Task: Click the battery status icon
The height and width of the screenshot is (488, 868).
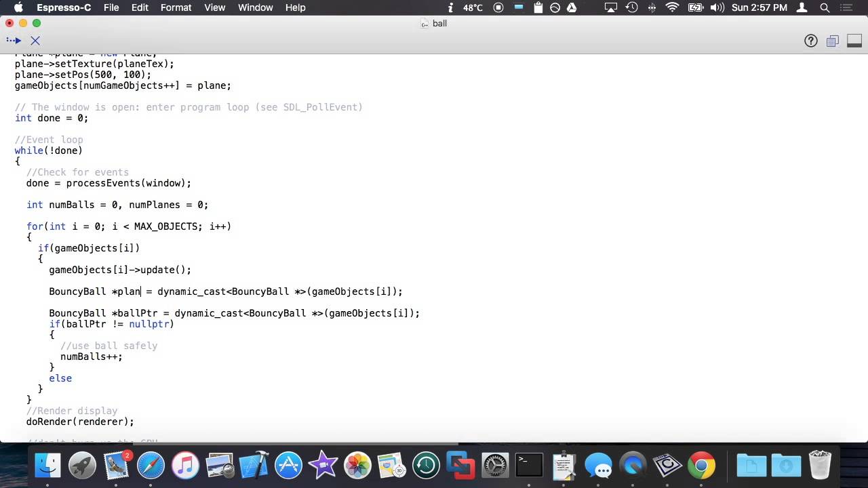Action: tap(696, 7)
